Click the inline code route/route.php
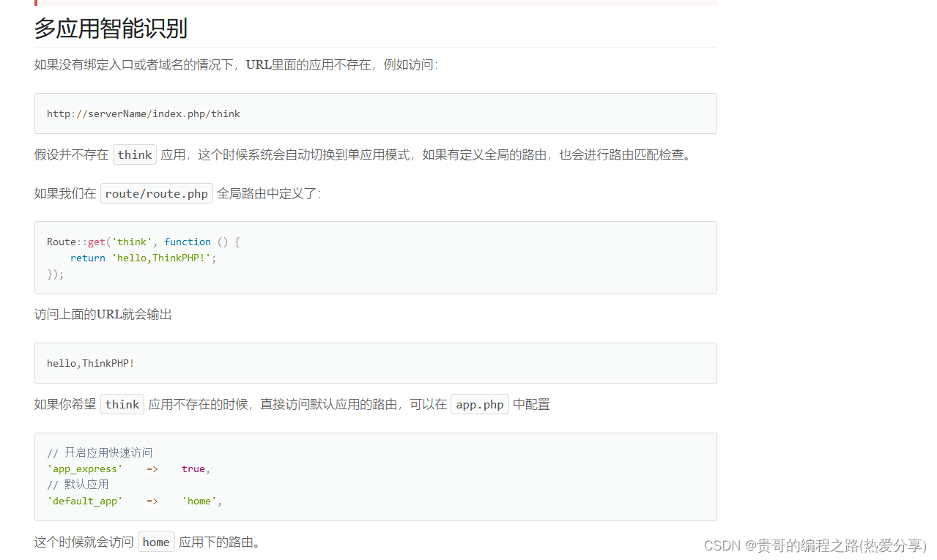This screenshot has height=560, width=937. (x=156, y=193)
